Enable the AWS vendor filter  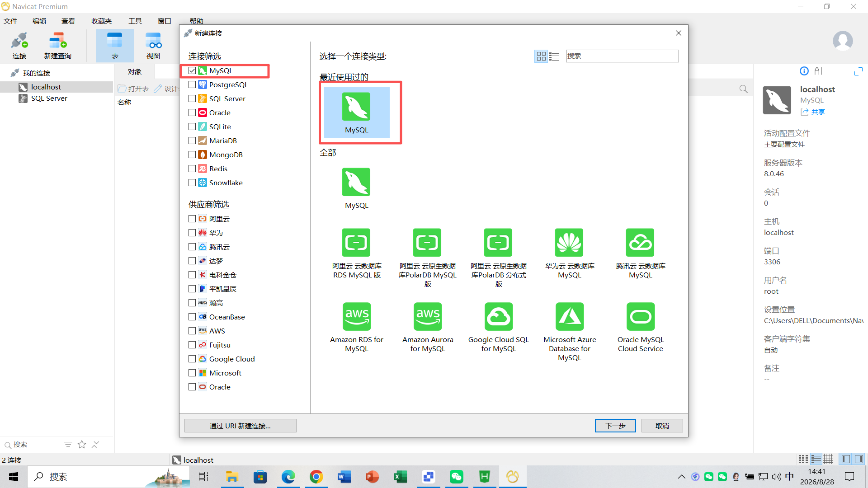coord(192,331)
